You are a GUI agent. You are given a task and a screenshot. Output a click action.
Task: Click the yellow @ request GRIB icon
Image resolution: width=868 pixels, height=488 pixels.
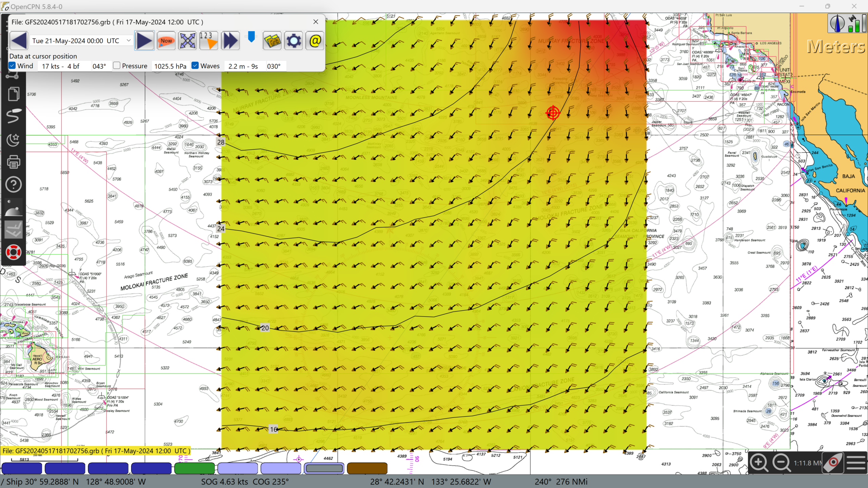pyautogui.click(x=315, y=41)
